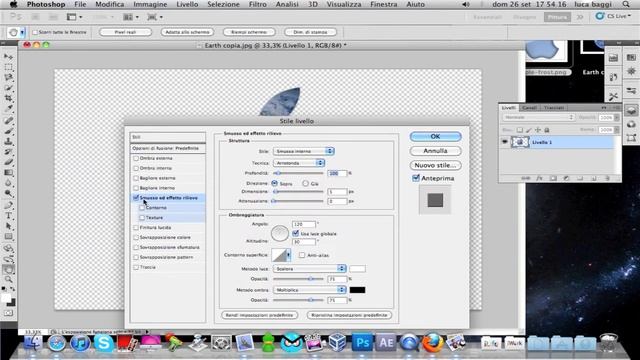Enable the Bagliore esterno checkbox
This screenshot has width=640, height=360.
(x=136, y=178)
